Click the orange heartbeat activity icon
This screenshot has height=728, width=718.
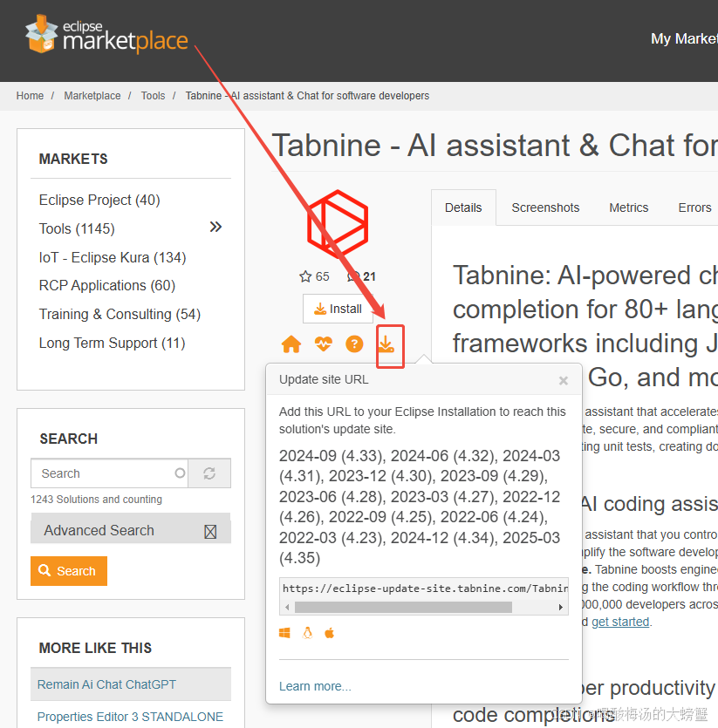[x=323, y=344]
